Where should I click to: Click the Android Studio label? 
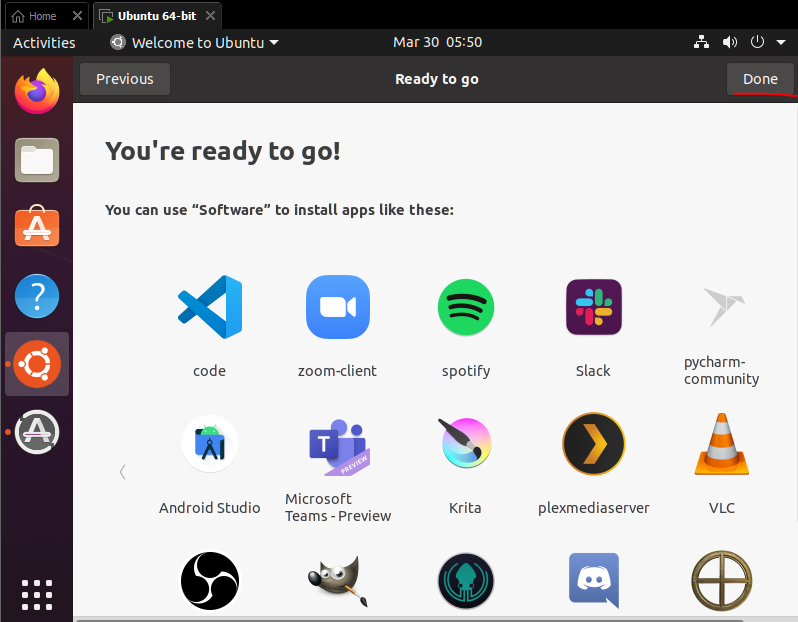tap(210, 507)
